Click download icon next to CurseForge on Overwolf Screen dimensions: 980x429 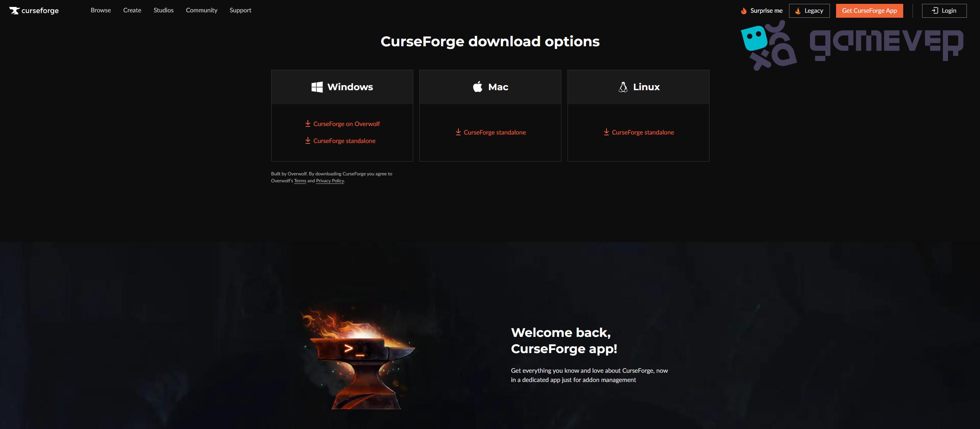click(308, 123)
